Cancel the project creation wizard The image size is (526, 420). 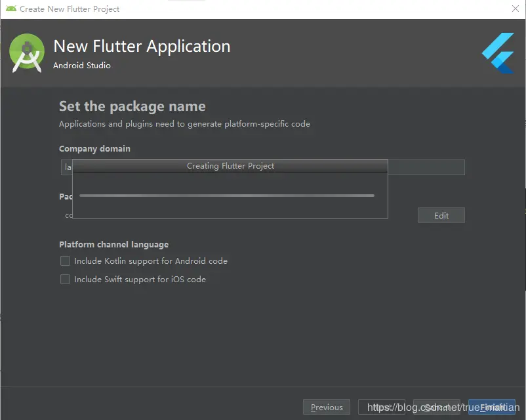[x=437, y=408]
